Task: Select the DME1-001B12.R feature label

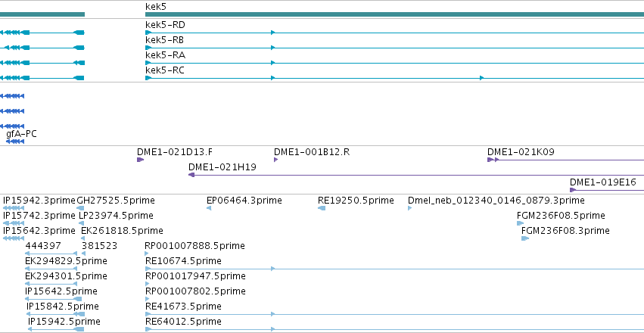Action: (312, 152)
